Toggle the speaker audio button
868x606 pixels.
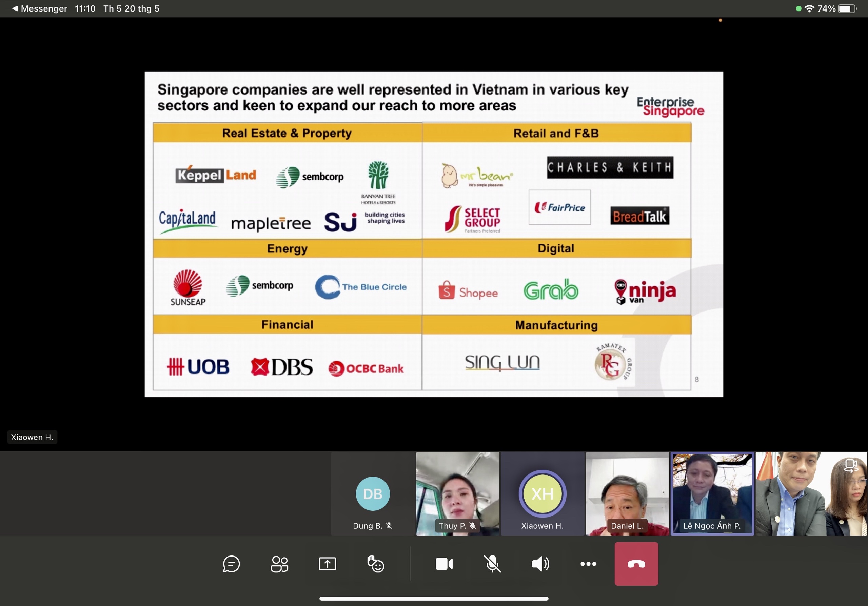click(540, 564)
